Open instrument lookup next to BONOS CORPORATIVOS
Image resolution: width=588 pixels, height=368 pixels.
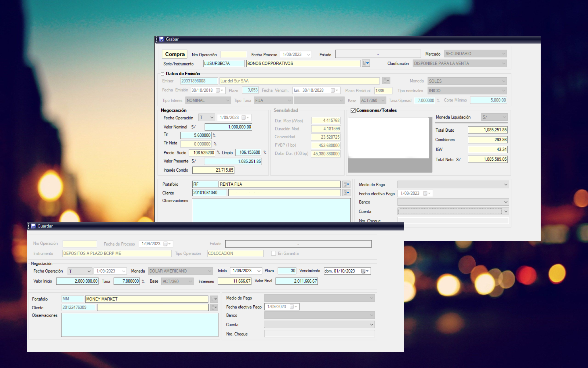click(x=366, y=63)
